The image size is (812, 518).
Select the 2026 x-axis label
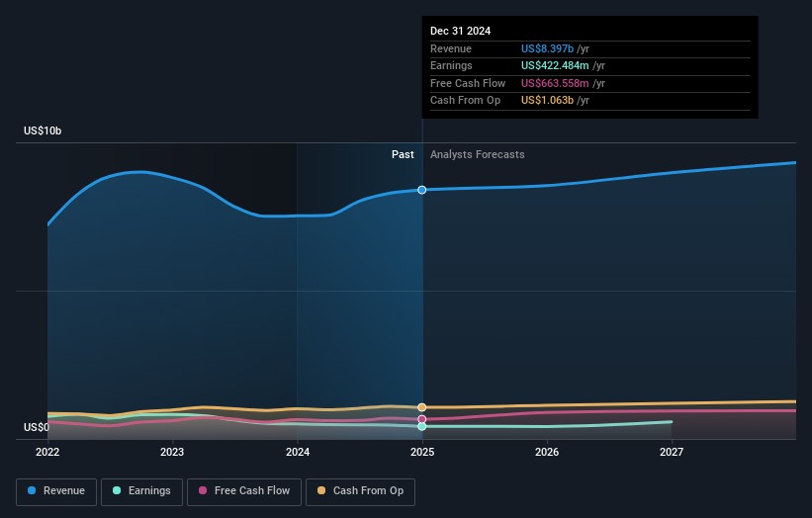click(547, 453)
